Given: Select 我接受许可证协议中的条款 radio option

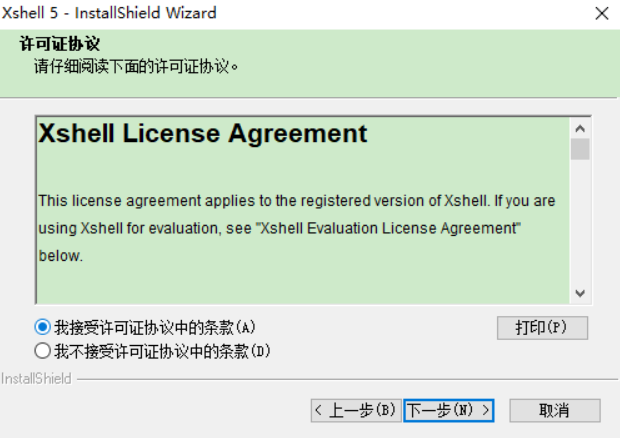Looking at the screenshot, I should tap(42, 327).
